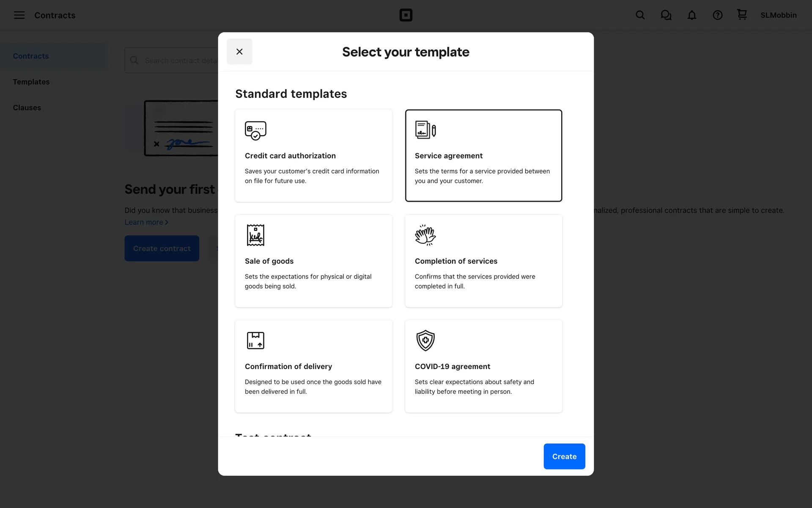Open the SLMobbin account menu
The height and width of the screenshot is (508, 812).
[x=778, y=15]
